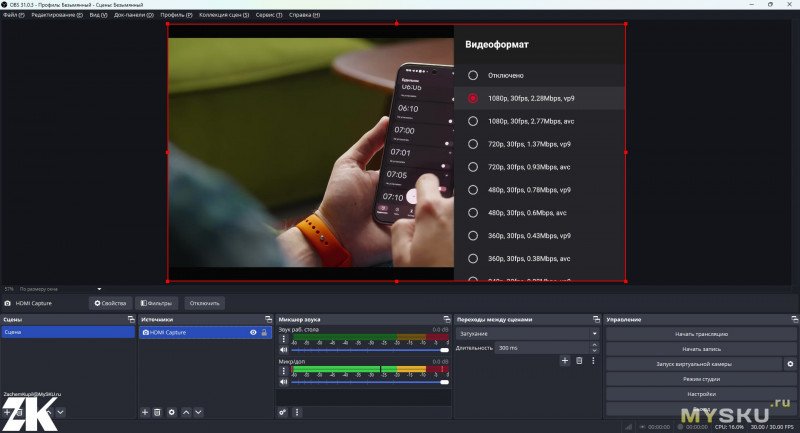800x433 pixels.
Task: Add a scene transition with plus icon
Action: [565, 361]
